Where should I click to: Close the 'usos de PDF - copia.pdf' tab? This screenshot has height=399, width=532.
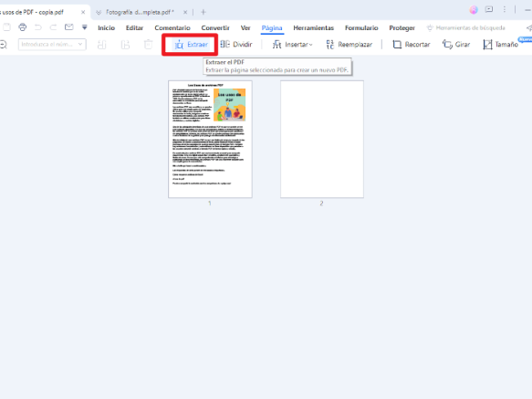tap(83, 12)
